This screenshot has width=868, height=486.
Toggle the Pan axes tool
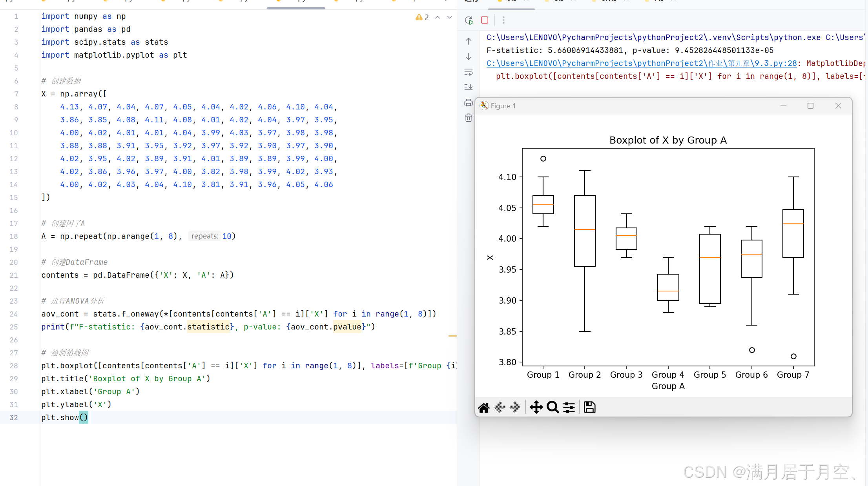[x=536, y=408]
